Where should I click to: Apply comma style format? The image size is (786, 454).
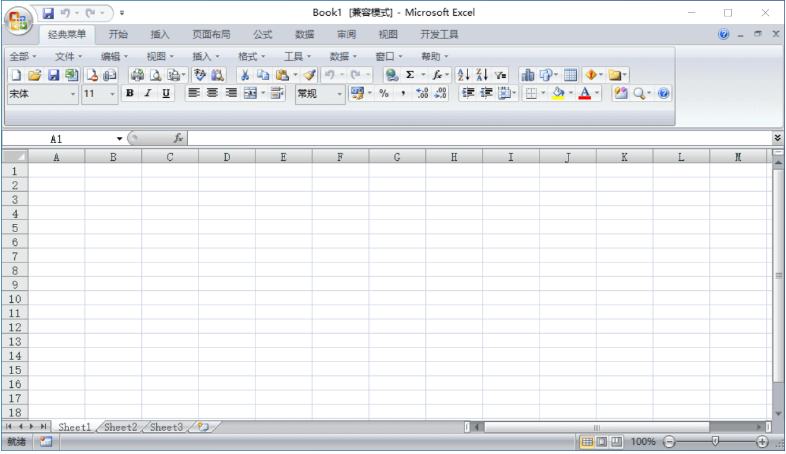pyautogui.click(x=403, y=93)
